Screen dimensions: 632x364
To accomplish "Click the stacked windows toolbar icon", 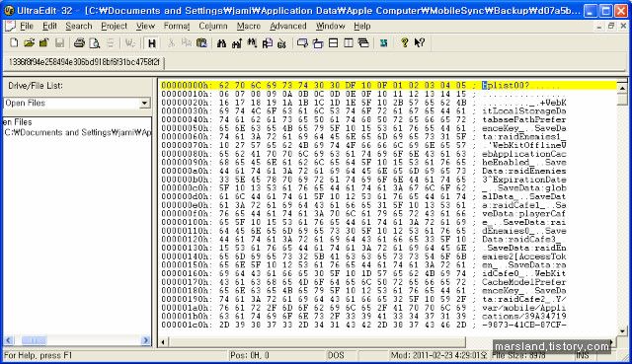I will click(x=363, y=42).
